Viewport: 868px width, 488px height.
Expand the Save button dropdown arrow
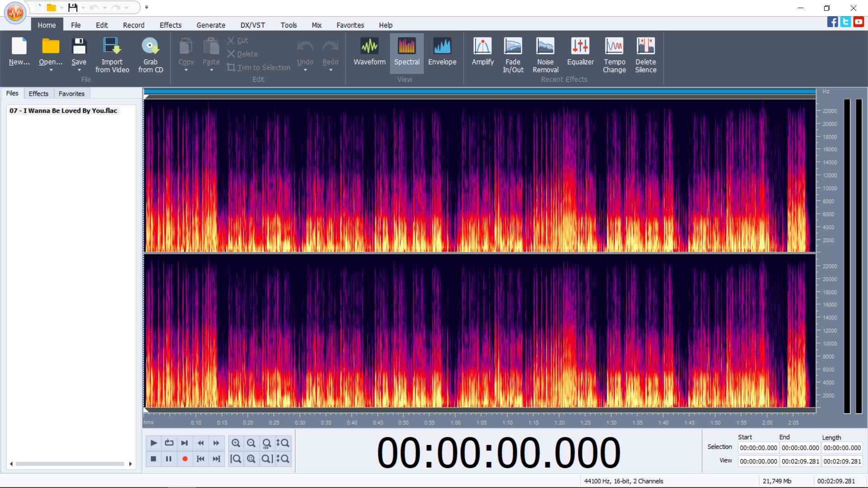tap(79, 70)
